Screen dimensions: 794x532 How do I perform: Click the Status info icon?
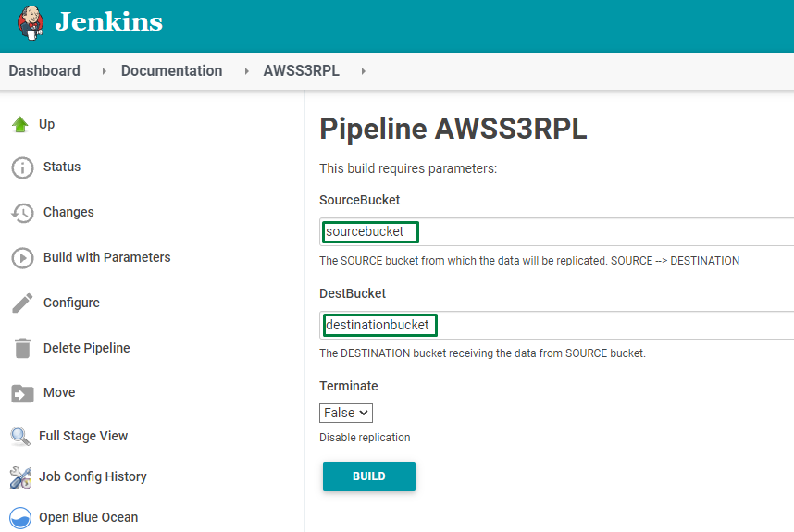(x=22, y=167)
